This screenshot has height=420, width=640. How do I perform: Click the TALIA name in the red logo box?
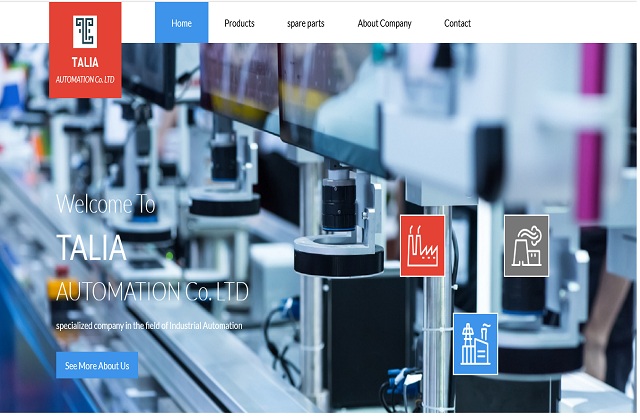[85, 63]
